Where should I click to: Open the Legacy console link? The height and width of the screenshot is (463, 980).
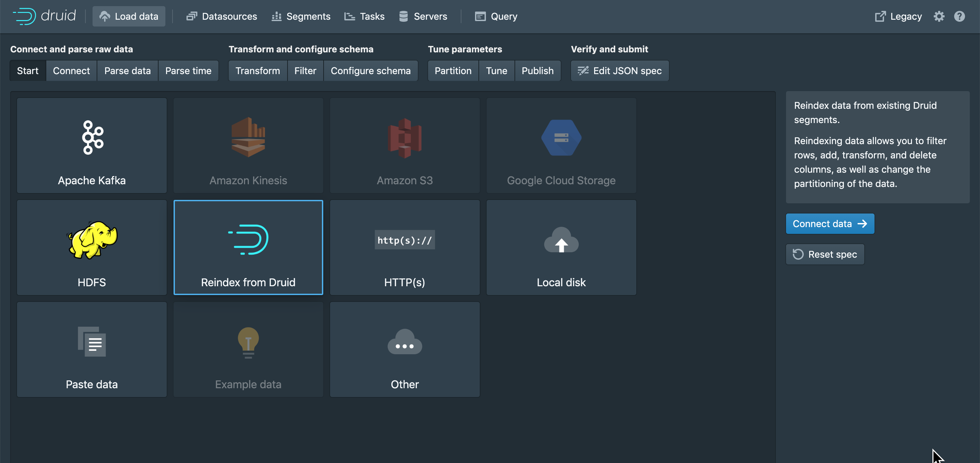pyautogui.click(x=898, y=16)
